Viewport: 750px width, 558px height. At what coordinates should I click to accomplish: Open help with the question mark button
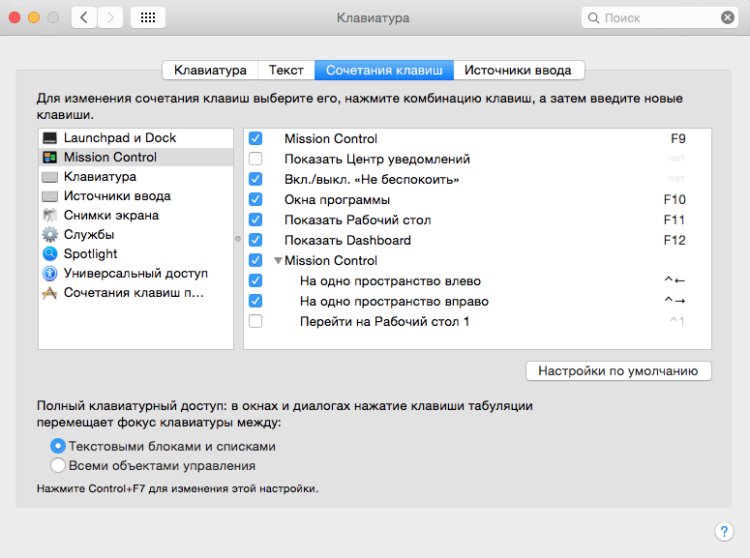pyautogui.click(x=724, y=531)
